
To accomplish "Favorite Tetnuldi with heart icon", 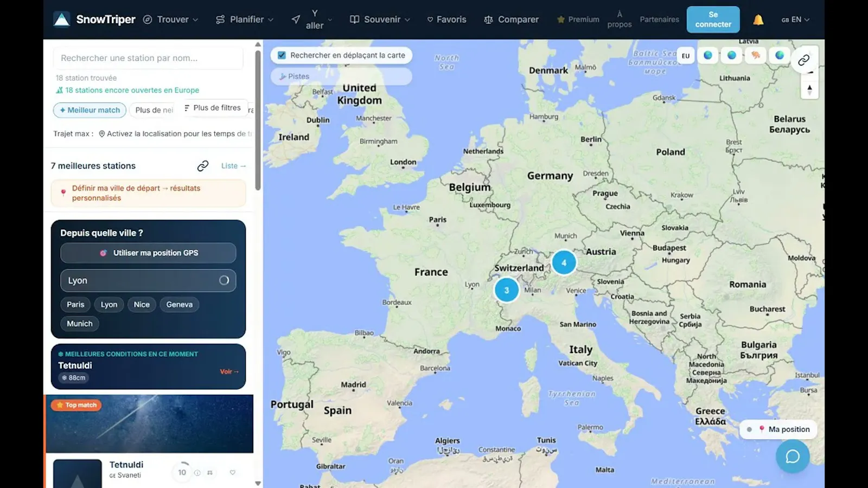I will tap(233, 473).
